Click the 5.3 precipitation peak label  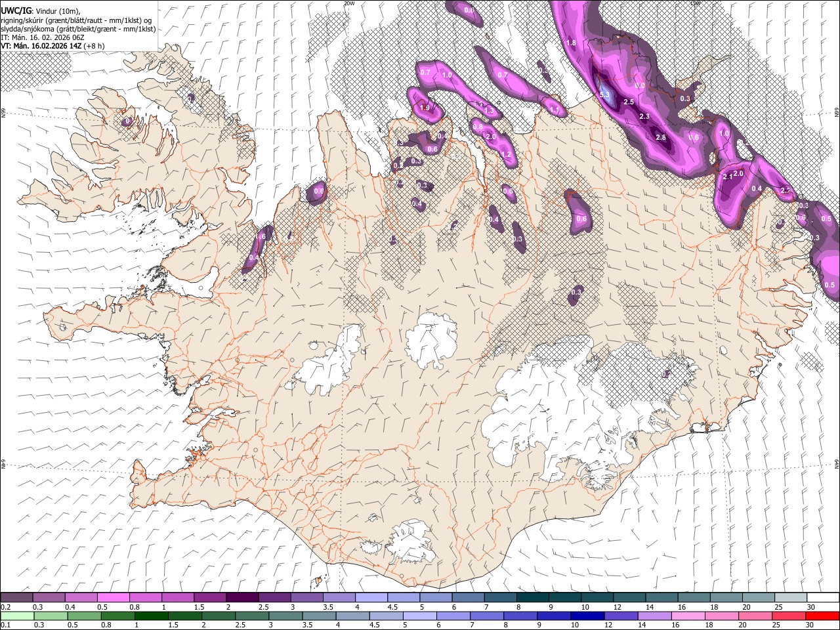click(x=605, y=94)
